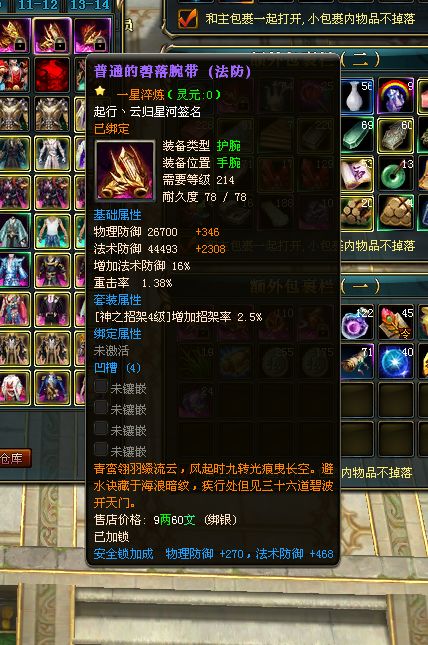Screen dimensions: 428x645
Task: Switch to the 13-14 tab
Action: coord(90,5)
